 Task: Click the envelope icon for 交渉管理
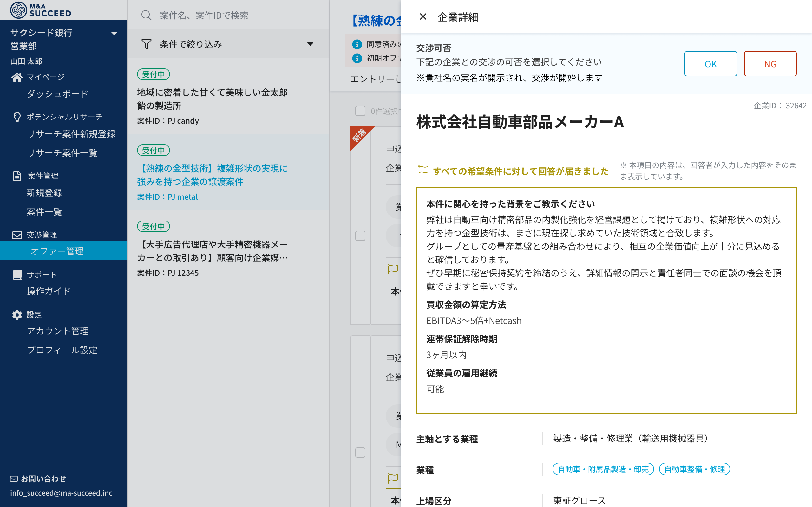tap(17, 235)
